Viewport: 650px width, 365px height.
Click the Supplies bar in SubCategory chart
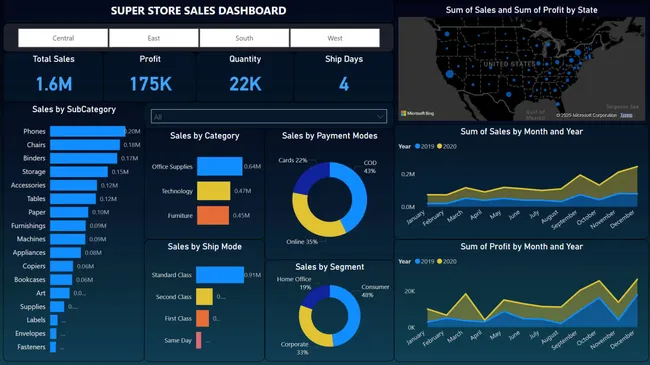57,307
